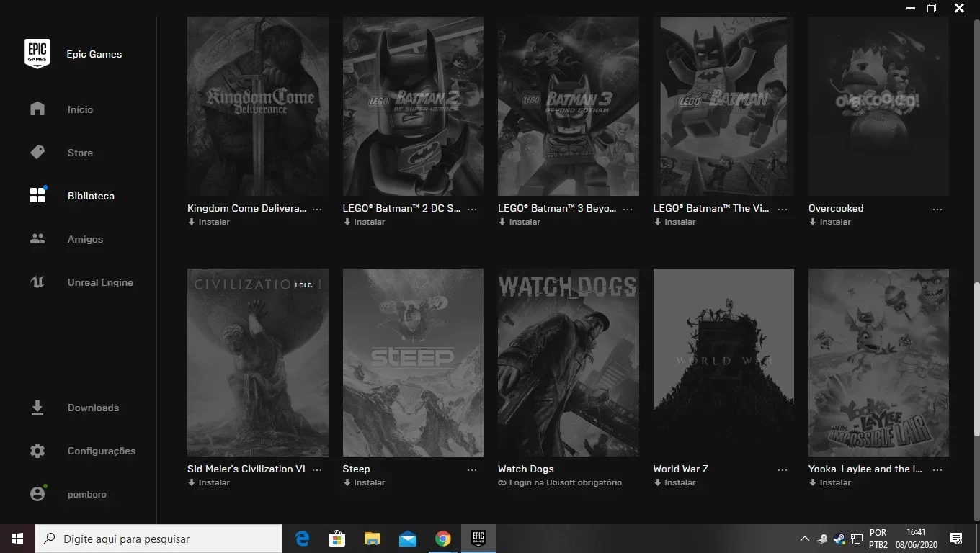Select the Unreal Engine logo icon
The width and height of the screenshot is (980, 553).
[x=37, y=282]
